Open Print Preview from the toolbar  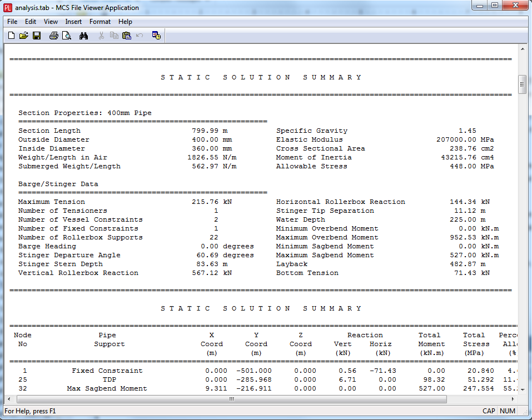[x=66, y=36]
